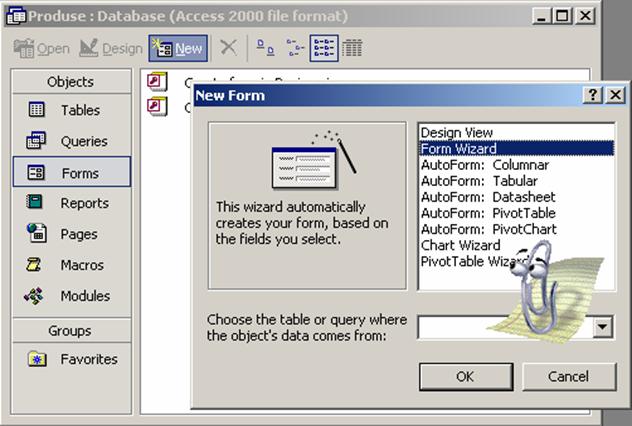
Task: Close the Produse database window
Action: coord(585,16)
